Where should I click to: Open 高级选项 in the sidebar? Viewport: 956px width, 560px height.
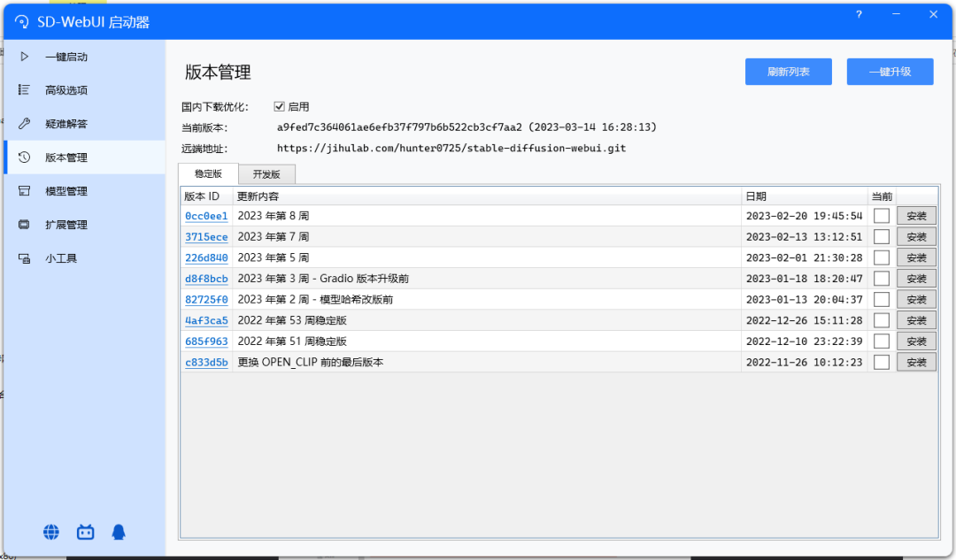coord(84,90)
